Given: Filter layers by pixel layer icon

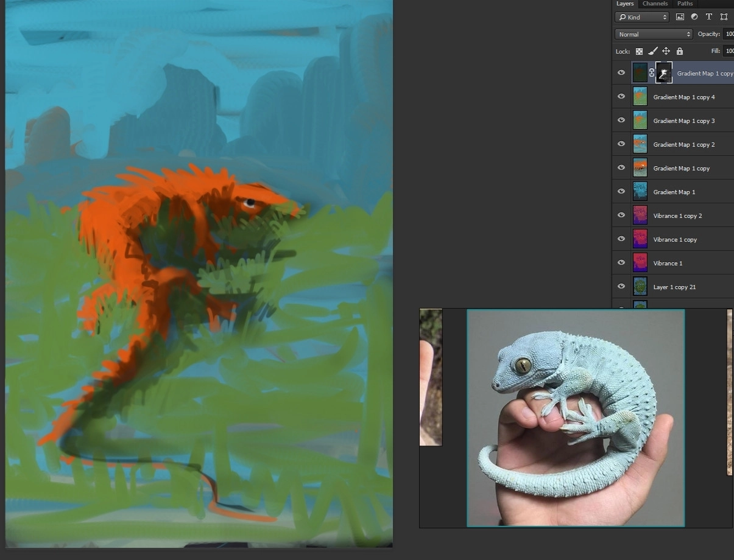Looking at the screenshot, I should (x=680, y=17).
